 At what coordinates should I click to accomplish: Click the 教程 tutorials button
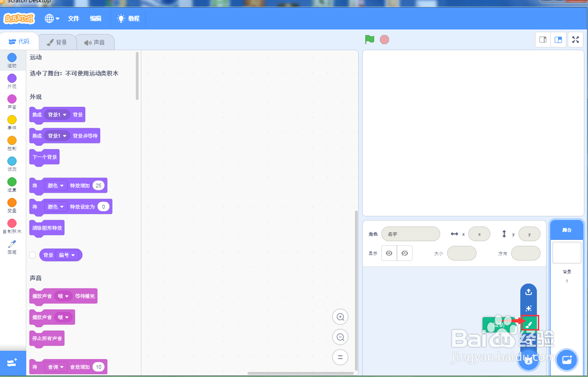pyautogui.click(x=128, y=18)
